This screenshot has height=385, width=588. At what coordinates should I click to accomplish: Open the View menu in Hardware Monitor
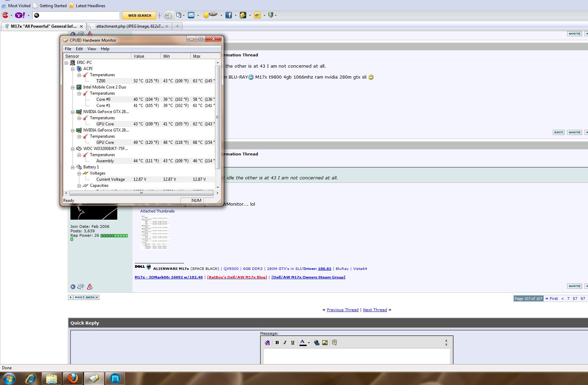92,49
